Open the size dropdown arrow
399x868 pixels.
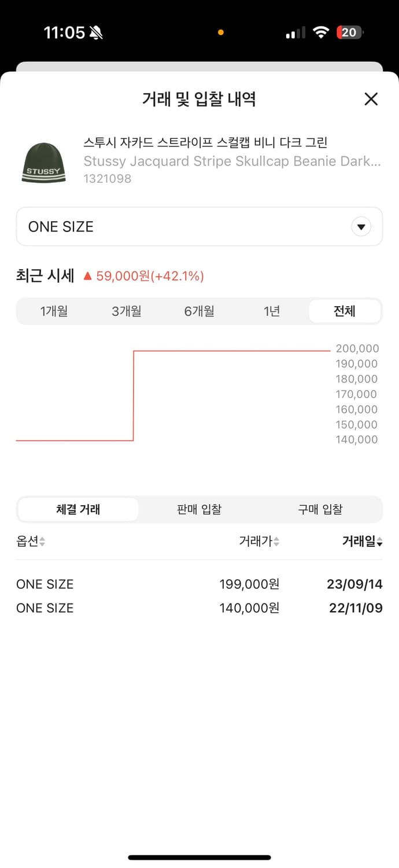tap(361, 226)
